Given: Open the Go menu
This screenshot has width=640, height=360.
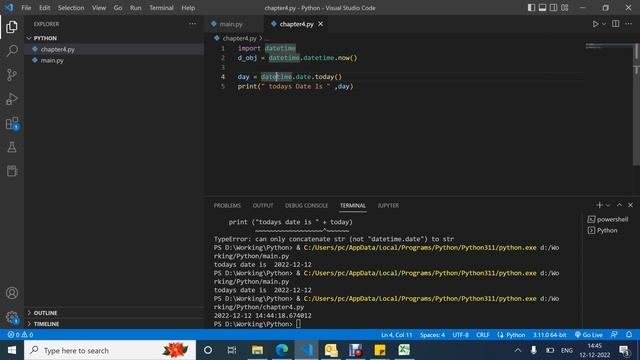Looking at the screenshot, I should pyautogui.click(x=118, y=8).
